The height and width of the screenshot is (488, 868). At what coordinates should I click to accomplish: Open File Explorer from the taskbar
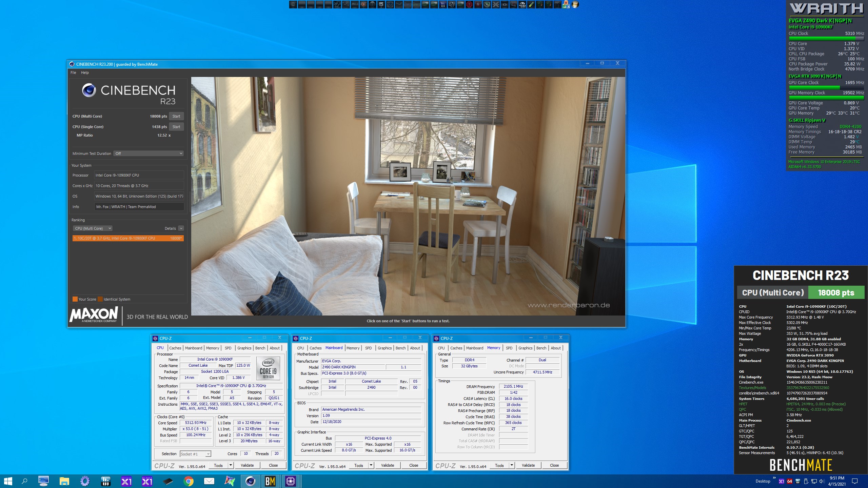tap(64, 481)
